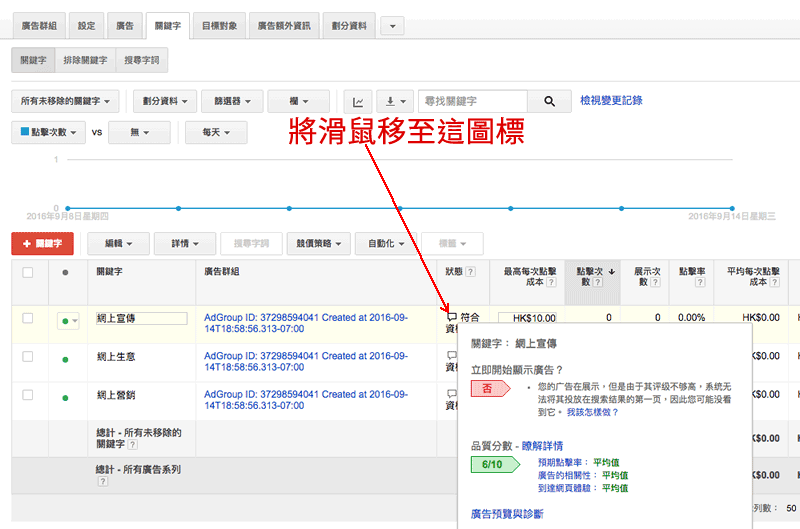Tick the checkbox for 網上營銷 row
The height and width of the screenshot is (529, 800).
pos(28,395)
